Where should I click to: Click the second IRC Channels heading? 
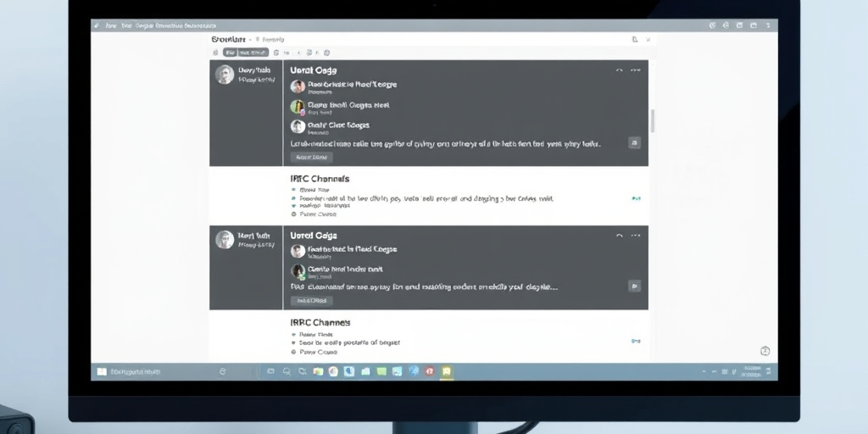[320, 322]
